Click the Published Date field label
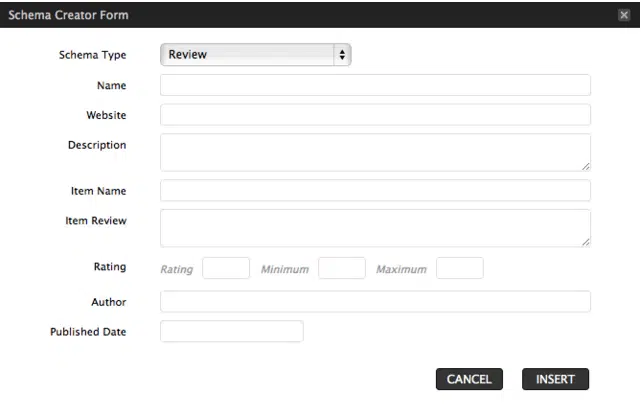This screenshot has height=405, width=641. click(x=88, y=332)
